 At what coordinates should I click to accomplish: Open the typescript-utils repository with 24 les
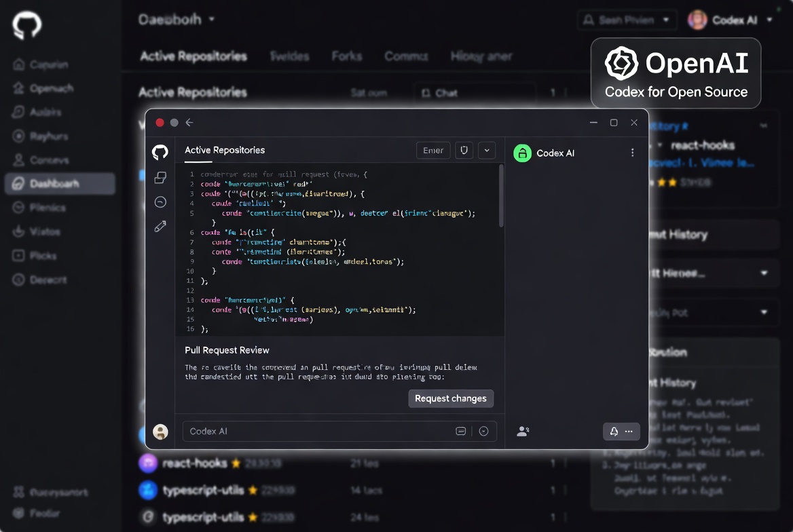point(354,517)
